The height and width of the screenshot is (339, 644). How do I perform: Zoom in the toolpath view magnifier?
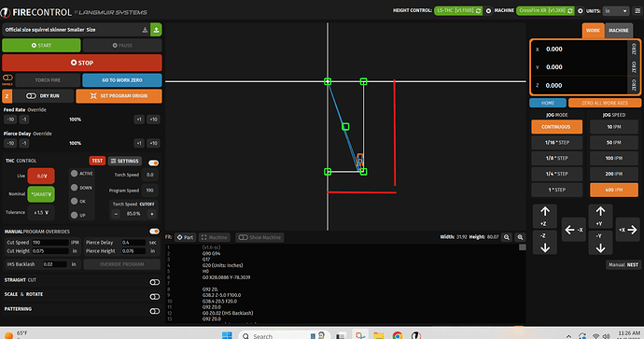(x=521, y=237)
